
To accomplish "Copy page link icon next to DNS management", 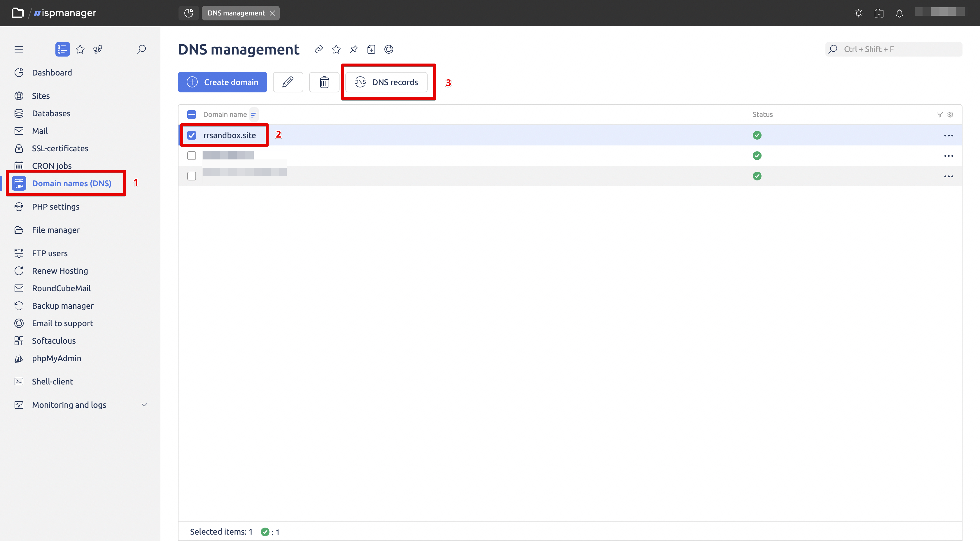I will tap(319, 49).
